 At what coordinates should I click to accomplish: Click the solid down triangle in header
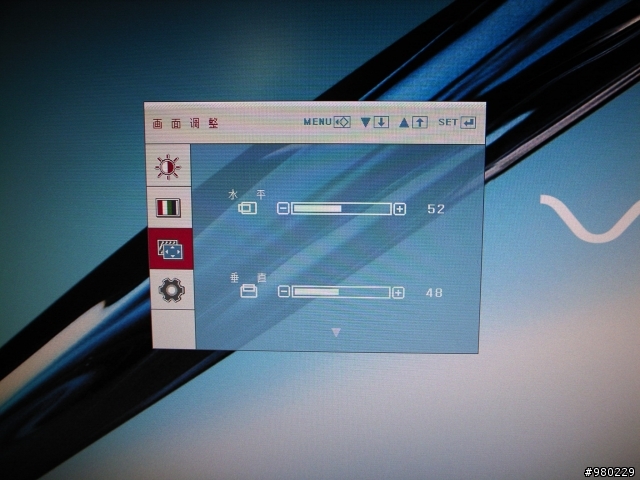point(366,122)
